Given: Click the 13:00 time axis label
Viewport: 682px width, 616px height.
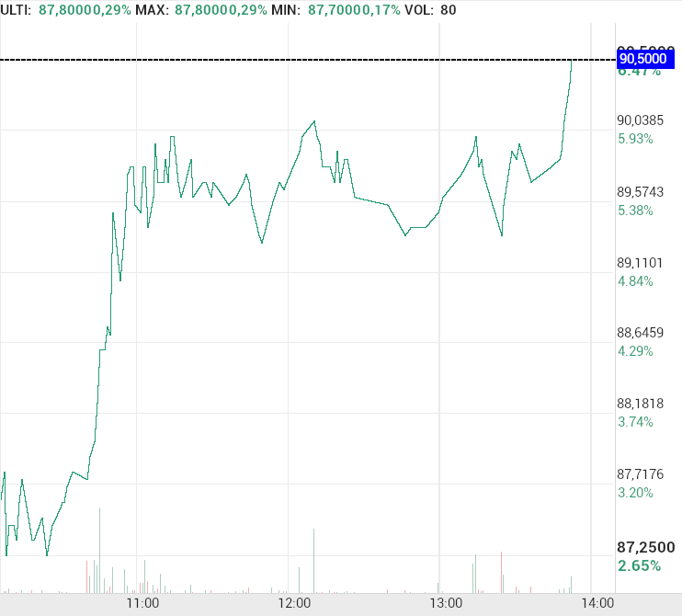Looking at the screenshot, I should pos(446,603).
